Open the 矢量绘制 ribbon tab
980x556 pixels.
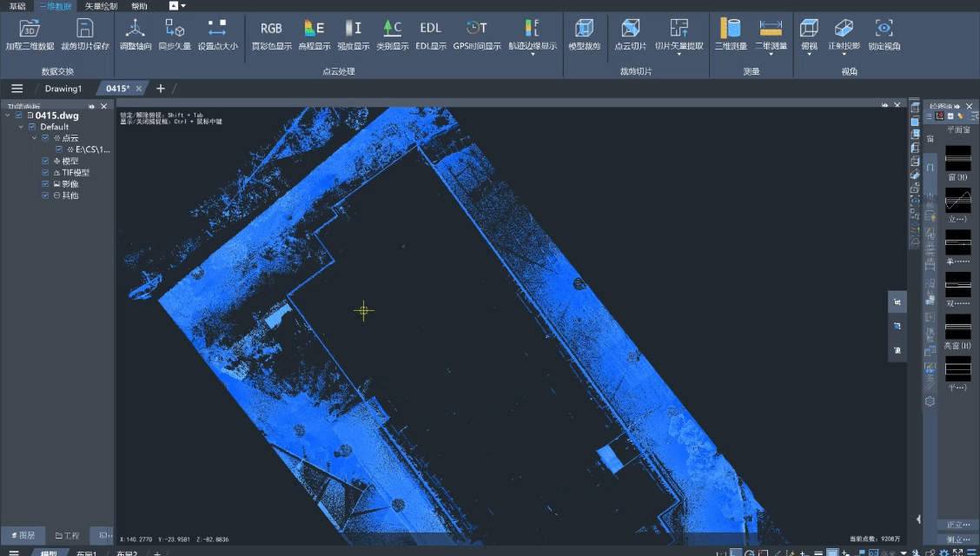(x=101, y=6)
